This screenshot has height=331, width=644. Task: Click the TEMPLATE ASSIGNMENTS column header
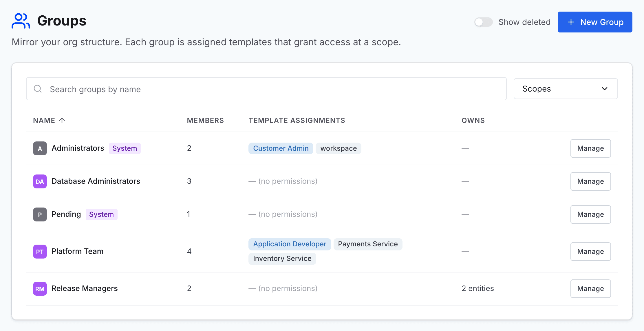click(x=297, y=121)
